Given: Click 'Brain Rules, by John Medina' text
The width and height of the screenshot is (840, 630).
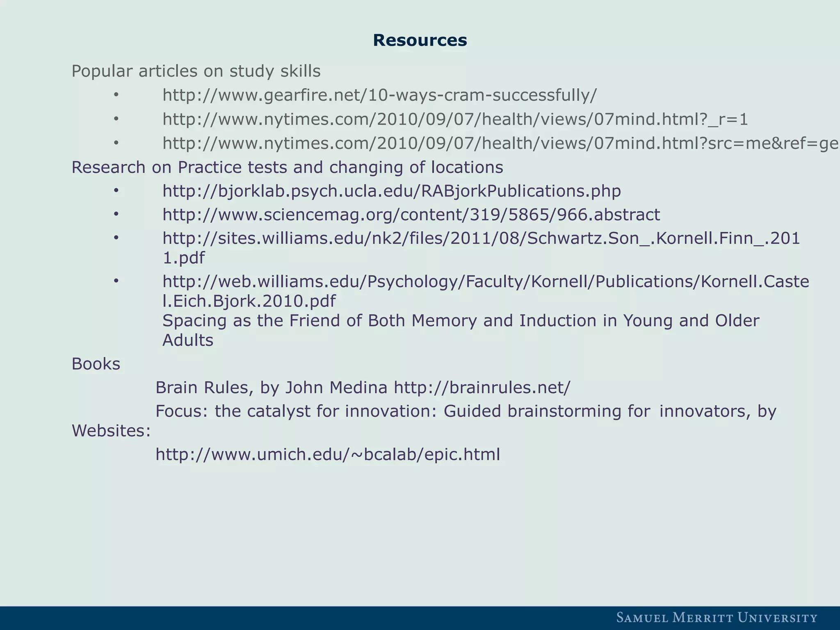Looking at the screenshot, I should coord(272,388).
